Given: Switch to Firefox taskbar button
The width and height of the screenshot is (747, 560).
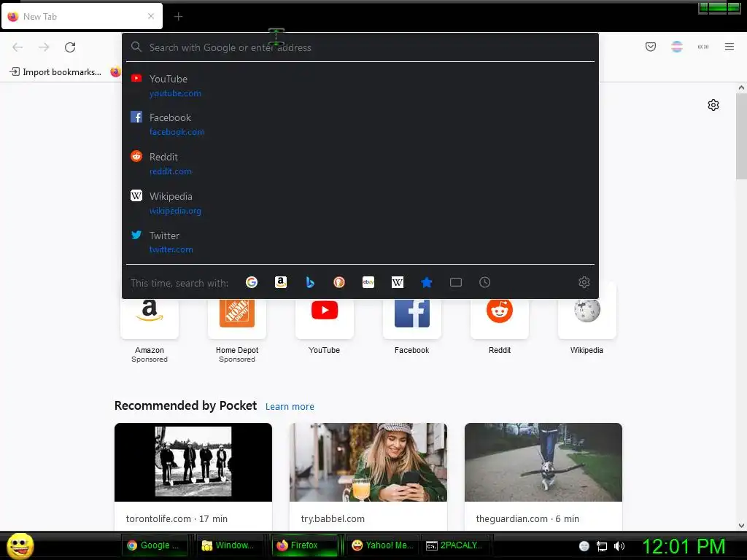Looking at the screenshot, I should point(305,545).
